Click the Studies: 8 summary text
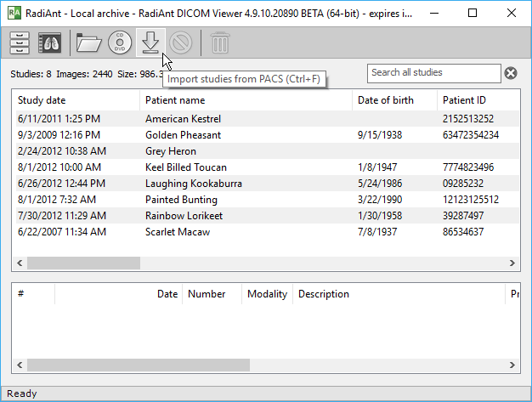This screenshot has height=402, width=532. click(31, 74)
